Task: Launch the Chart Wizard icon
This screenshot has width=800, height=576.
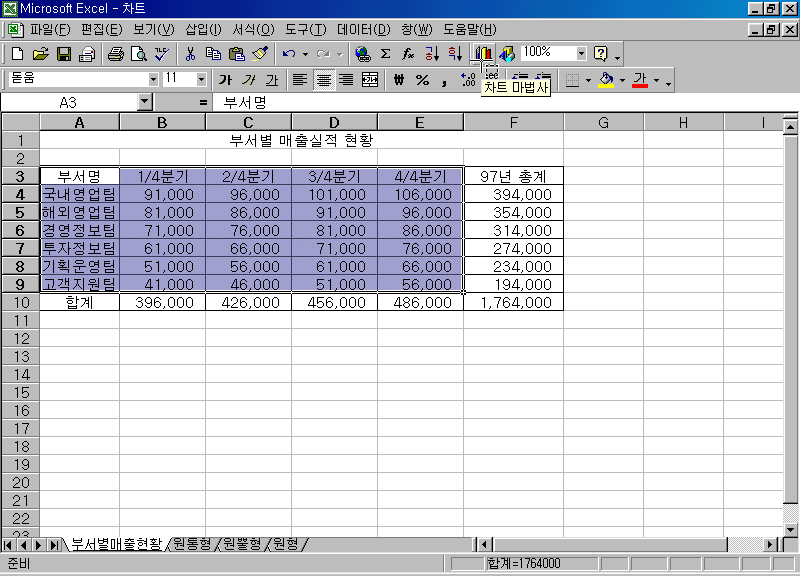Action: [483, 54]
